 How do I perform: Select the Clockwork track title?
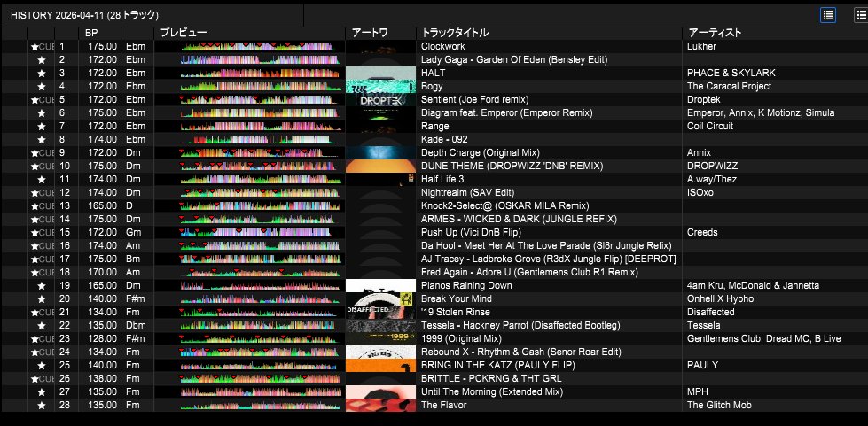tap(442, 46)
